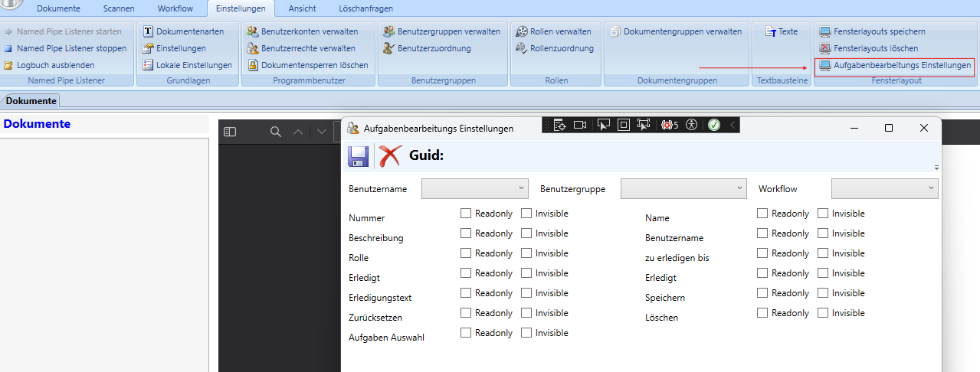Viewport: 980px width, 372px height.
Task: Click the magnifier search icon in the document viewer
Action: click(x=276, y=132)
